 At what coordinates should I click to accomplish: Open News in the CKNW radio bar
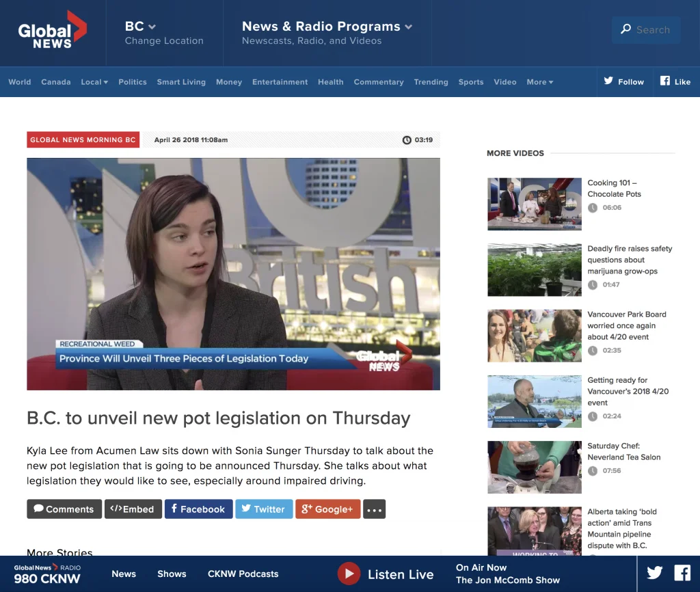[x=124, y=574]
